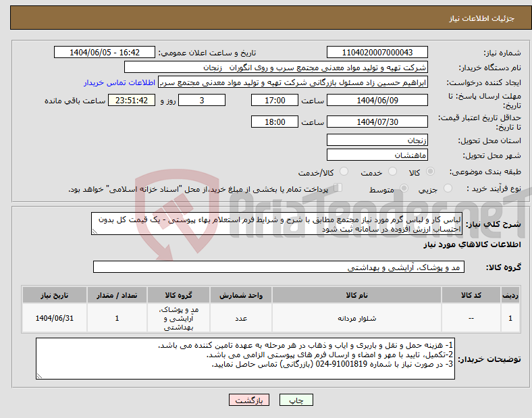This screenshot has width=532, height=418.
Task: Select the خدمت radio button
Action: tap(392, 172)
